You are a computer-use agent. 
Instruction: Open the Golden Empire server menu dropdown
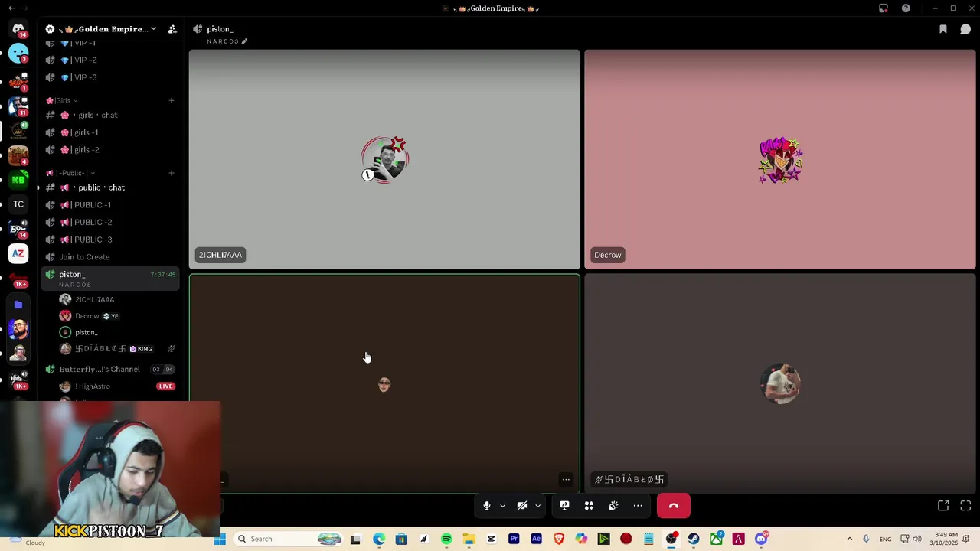[x=153, y=29]
